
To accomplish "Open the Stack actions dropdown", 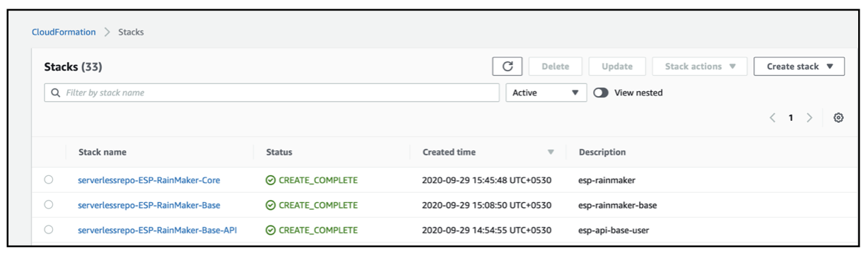I will coord(700,66).
